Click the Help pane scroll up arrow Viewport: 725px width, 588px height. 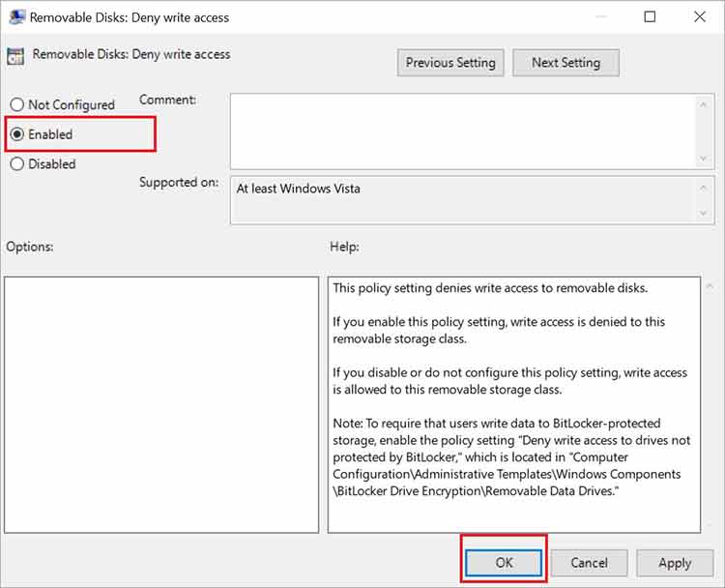click(x=710, y=287)
